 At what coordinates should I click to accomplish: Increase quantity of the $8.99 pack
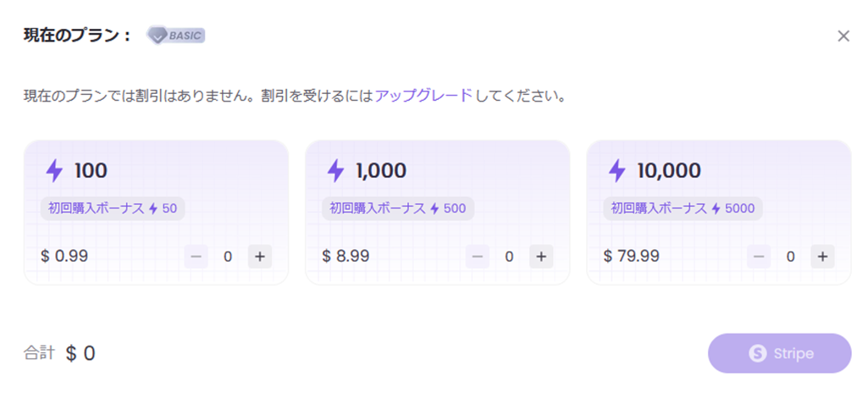pyautogui.click(x=541, y=257)
